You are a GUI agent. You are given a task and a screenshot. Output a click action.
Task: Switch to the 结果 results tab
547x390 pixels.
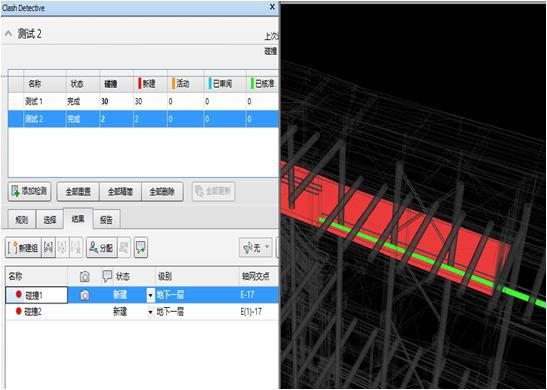[x=78, y=219]
